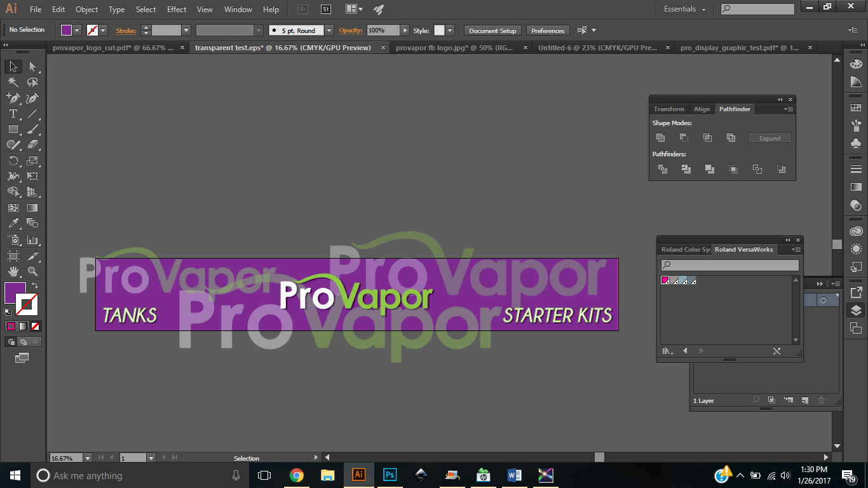
Task: Open the Object menu
Action: pyautogui.click(x=87, y=10)
